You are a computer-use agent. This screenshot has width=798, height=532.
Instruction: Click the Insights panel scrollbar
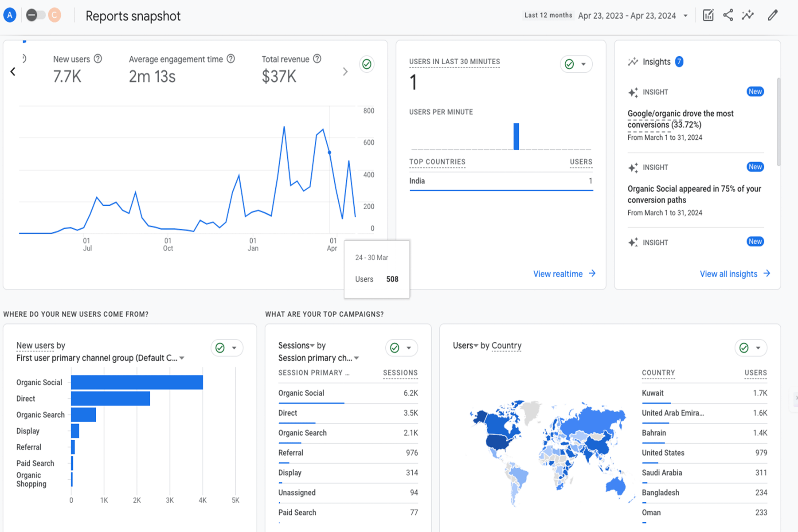(x=779, y=122)
